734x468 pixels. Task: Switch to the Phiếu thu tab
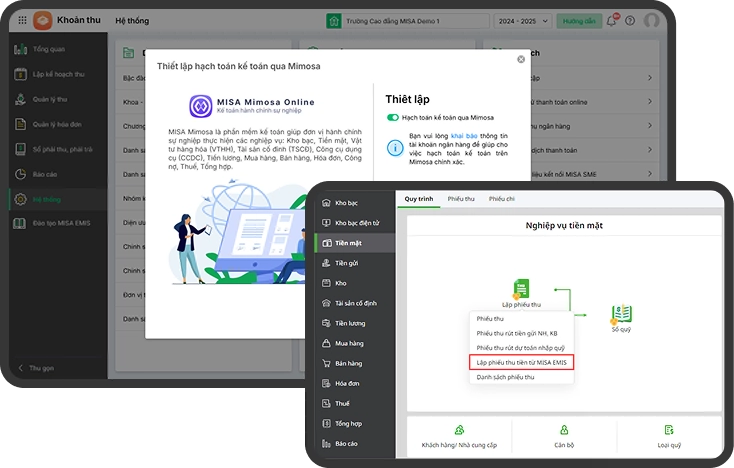coord(460,199)
